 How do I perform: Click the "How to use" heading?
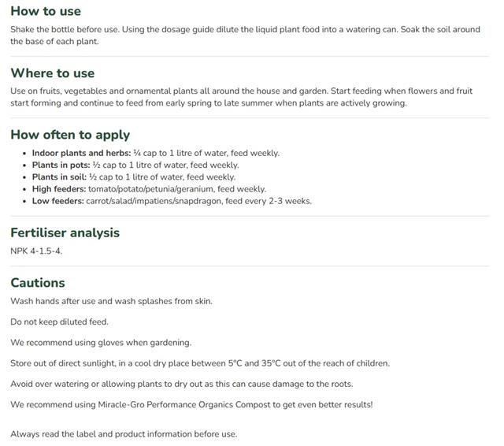(46, 11)
